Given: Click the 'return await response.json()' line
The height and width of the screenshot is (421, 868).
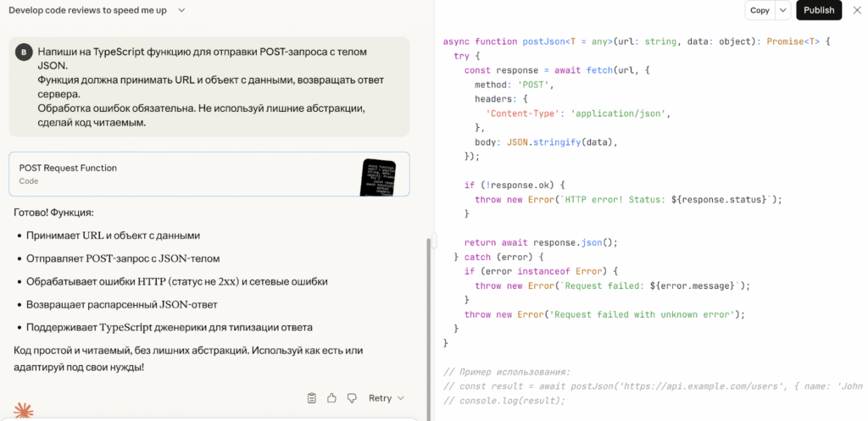Looking at the screenshot, I should [541, 241].
